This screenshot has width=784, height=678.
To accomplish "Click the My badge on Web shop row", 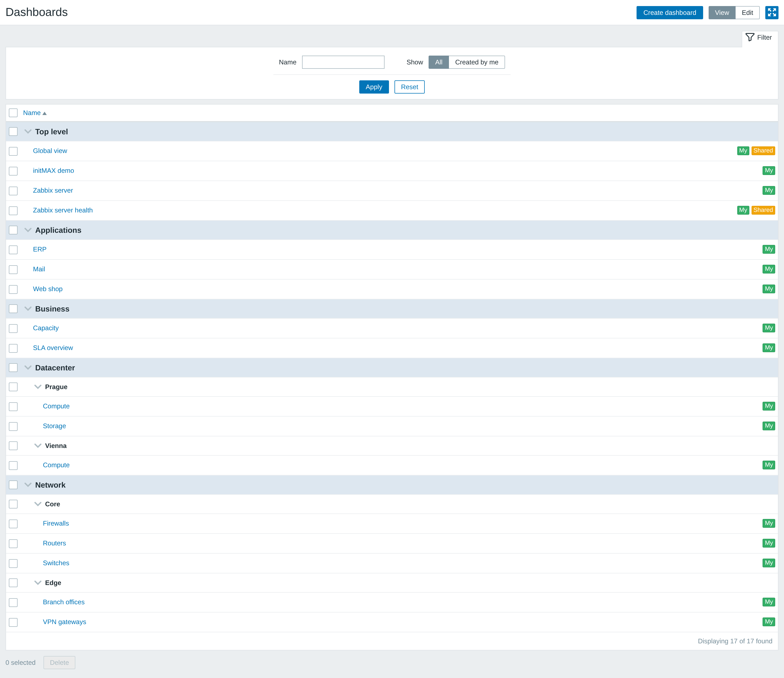I will pyautogui.click(x=769, y=289).
